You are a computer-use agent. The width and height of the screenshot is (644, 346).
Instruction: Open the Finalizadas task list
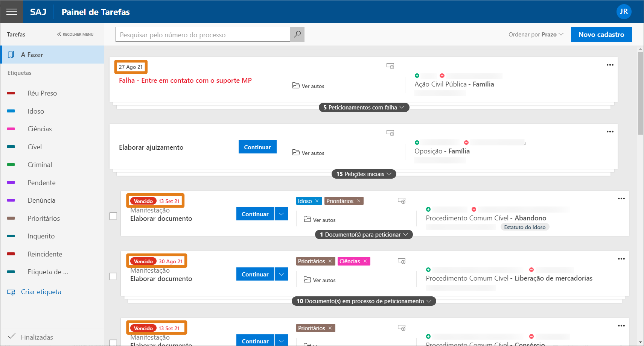coord(37,337)
